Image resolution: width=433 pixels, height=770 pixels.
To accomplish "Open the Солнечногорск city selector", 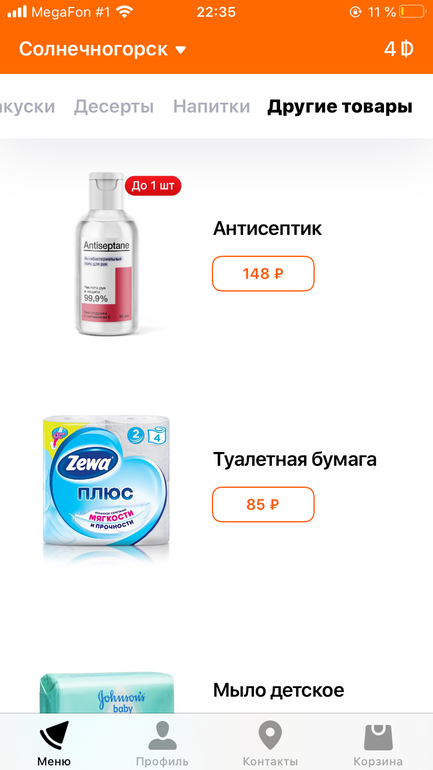I will coord(103,49).
